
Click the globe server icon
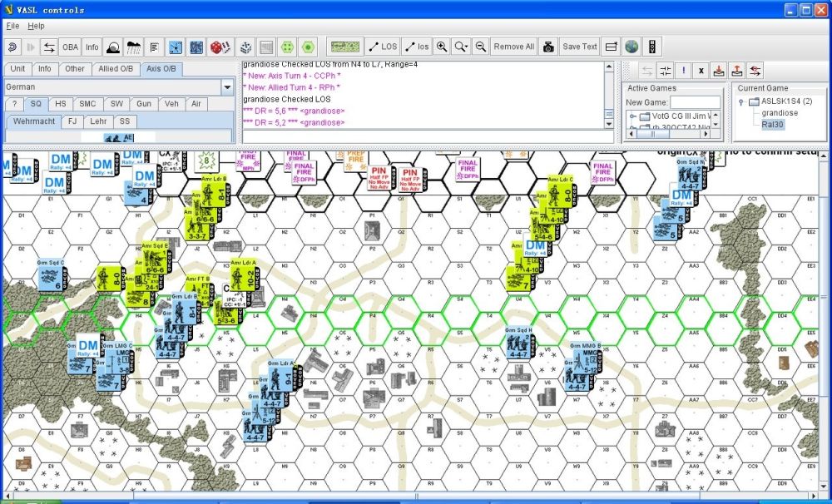pyautogui.click(x=631, y=47)
